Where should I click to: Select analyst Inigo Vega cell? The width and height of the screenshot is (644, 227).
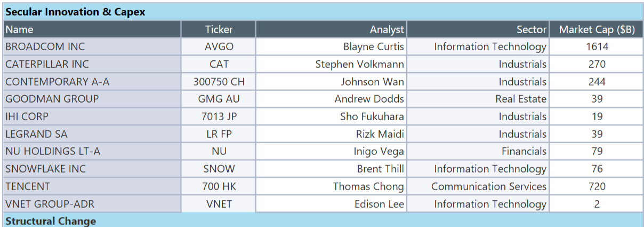[379, 151]
